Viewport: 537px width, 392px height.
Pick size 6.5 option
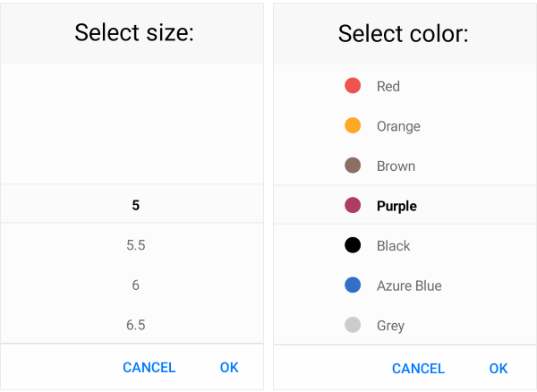[x=136, y=325]
